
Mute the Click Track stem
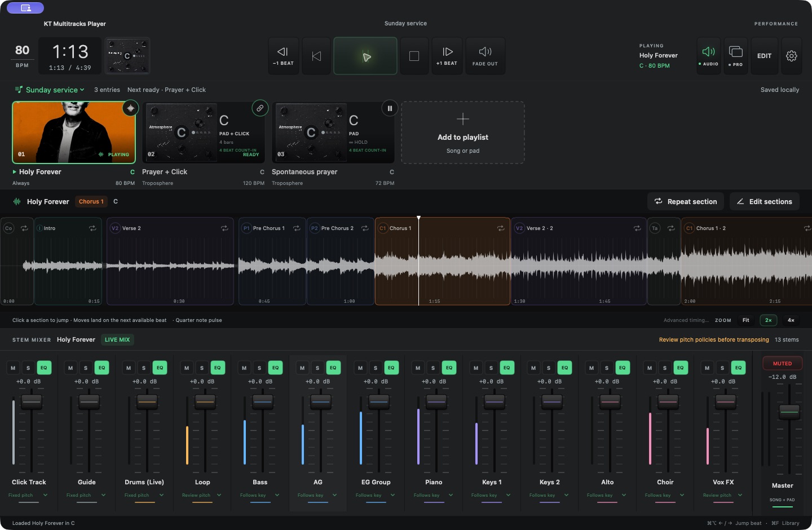pos(13,368)
